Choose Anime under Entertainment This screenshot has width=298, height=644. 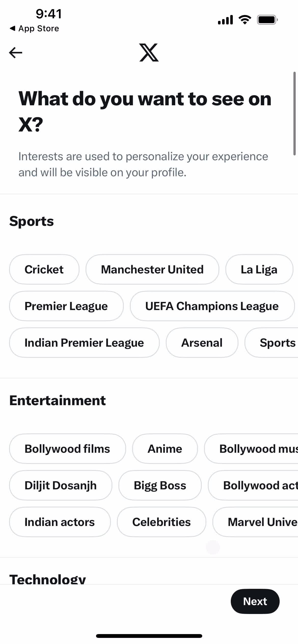point(165,449)
